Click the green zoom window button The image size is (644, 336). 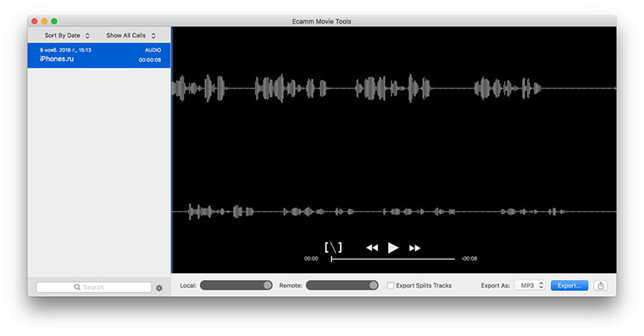coord(54,21)
